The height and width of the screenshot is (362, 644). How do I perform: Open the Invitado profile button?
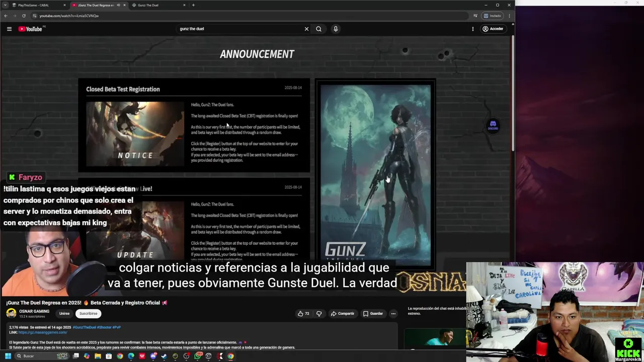click(x=493, y=16)
